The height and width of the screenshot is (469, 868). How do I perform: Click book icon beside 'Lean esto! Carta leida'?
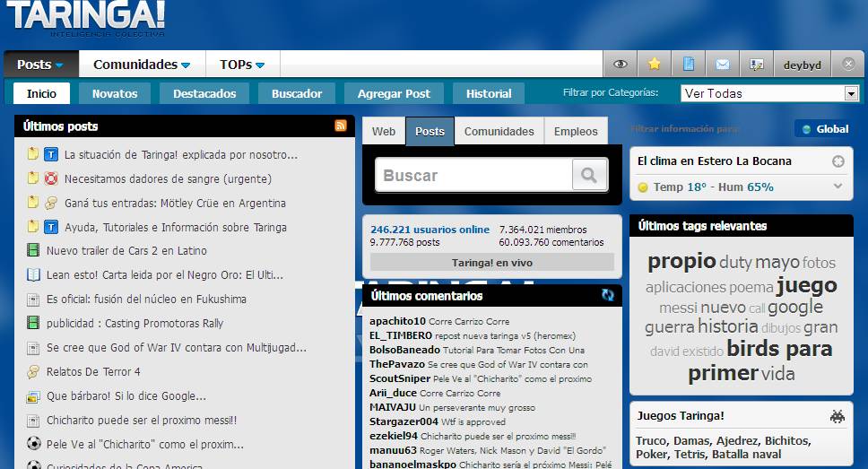pos(33,274)
